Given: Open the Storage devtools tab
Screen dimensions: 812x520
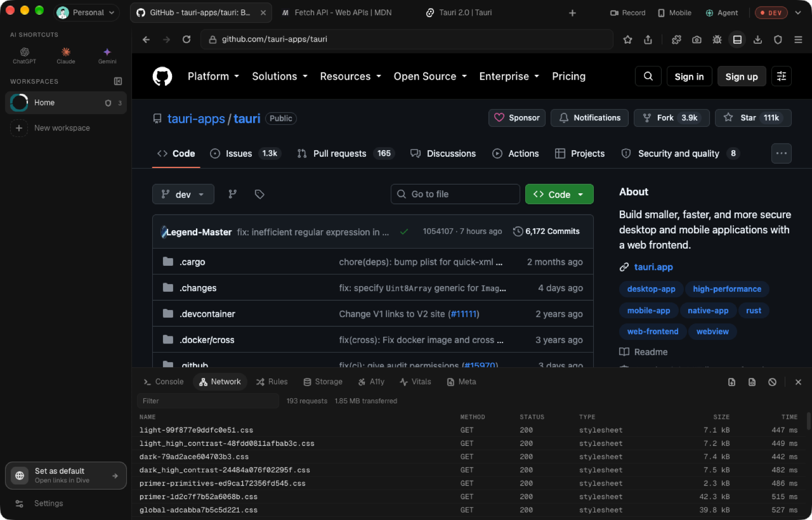Looking at the screenshot, I should point(323,382).
